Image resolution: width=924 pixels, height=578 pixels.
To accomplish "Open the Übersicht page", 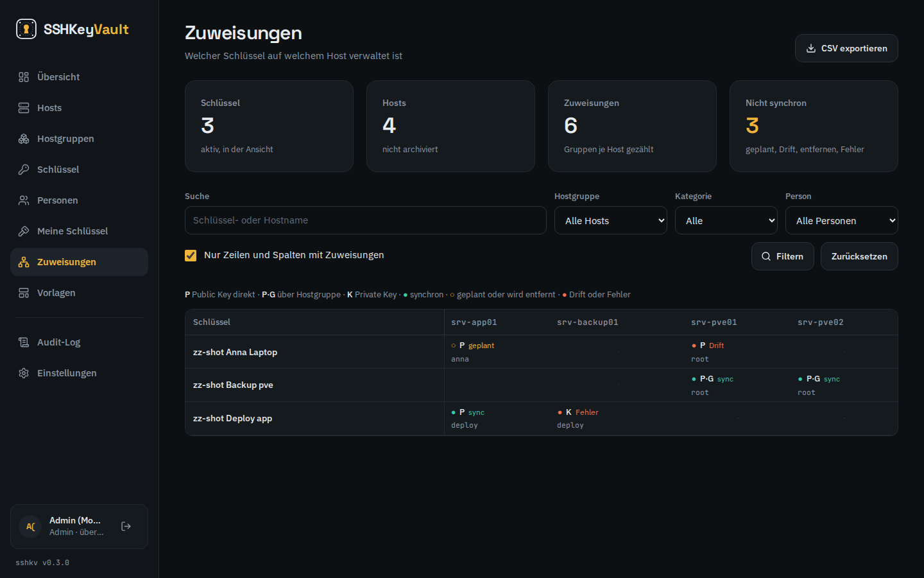I will pyautogui.click(x=79, y=77).
